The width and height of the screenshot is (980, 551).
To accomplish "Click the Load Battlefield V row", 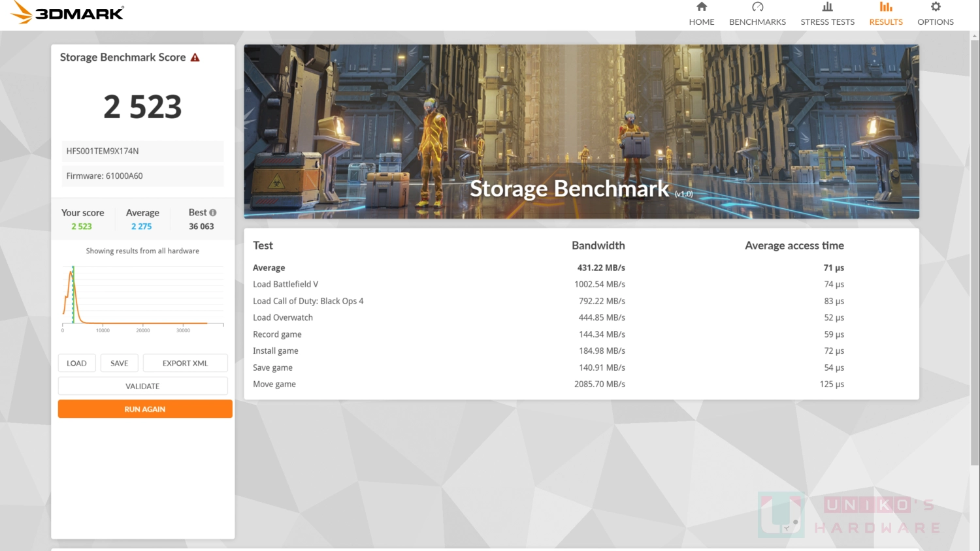I will pos(548,284).
